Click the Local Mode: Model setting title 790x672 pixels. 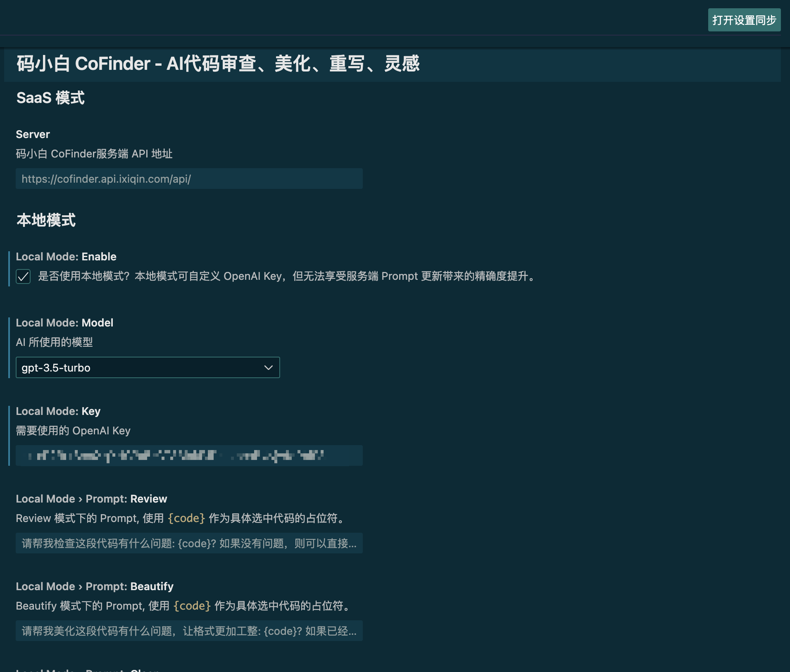click(x=64, y=323)
